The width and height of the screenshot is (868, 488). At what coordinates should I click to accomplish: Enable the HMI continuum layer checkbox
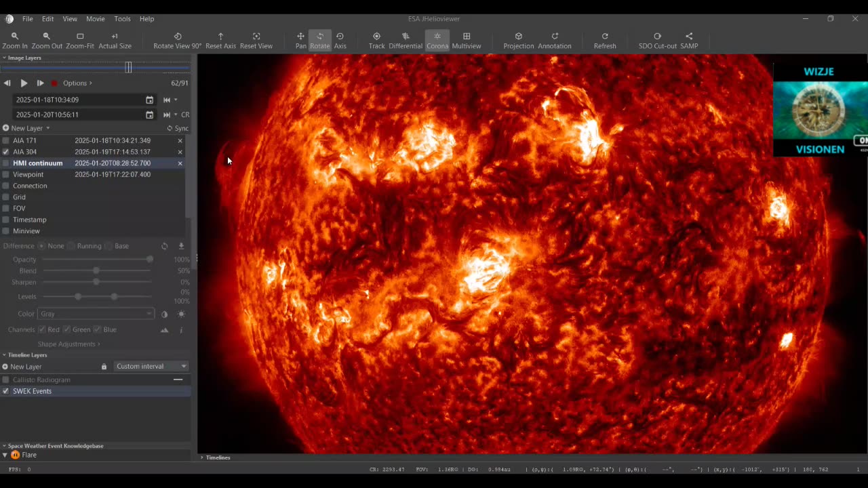pyautogui.click(x=6, y=163)
